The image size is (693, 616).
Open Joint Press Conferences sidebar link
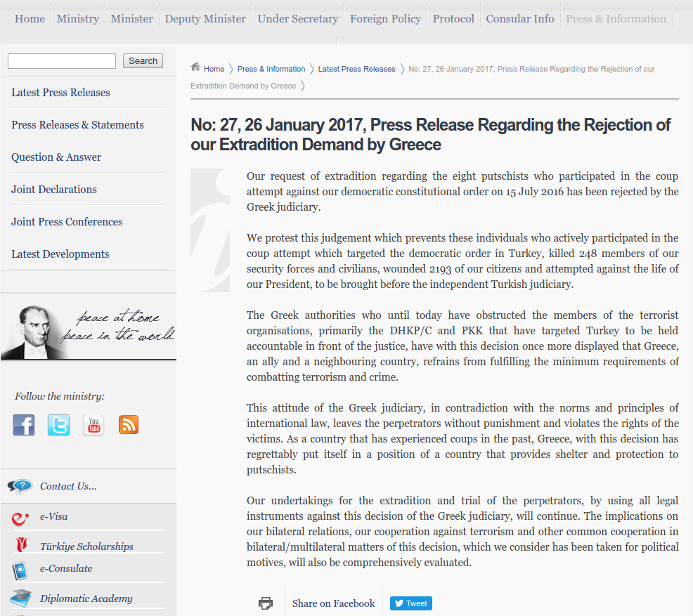(x=67, y=222)
